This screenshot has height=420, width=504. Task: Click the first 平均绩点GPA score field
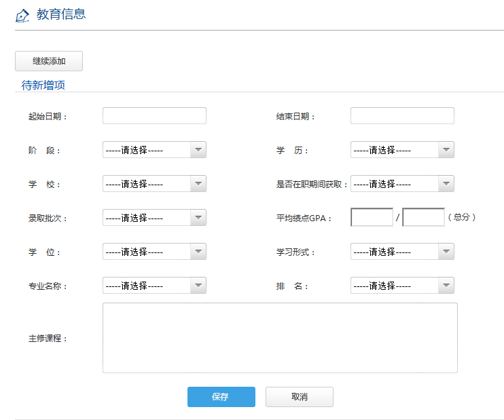(x=372, y=217)
